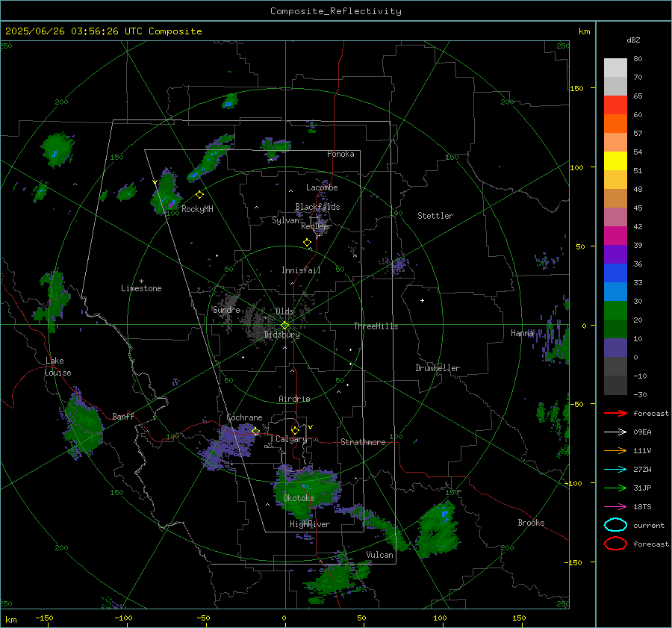
Task: Click the Sundre map label
Action: [226, 309]
